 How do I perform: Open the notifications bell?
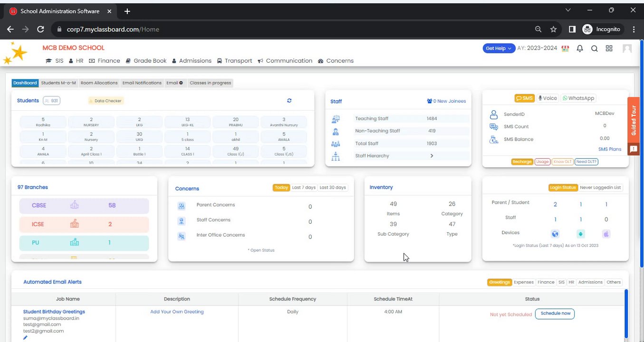coord(580,48)
